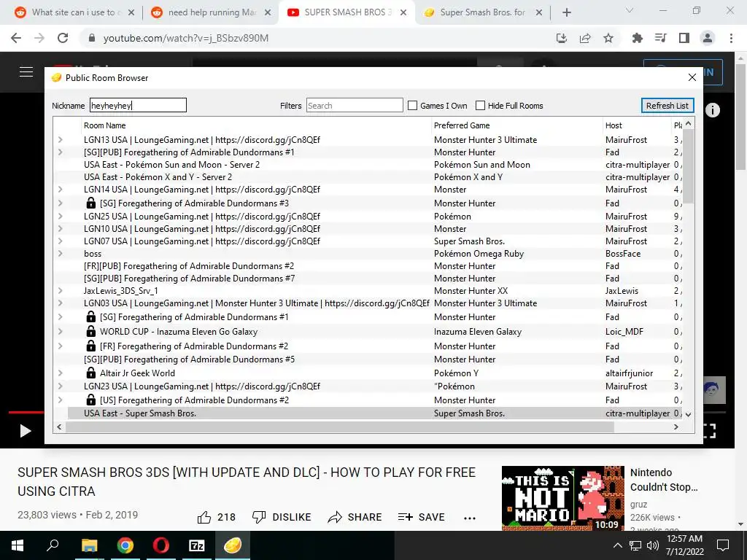
Task: Enter fullscreen on the YouTube player
Action: (x=710, y=431)
